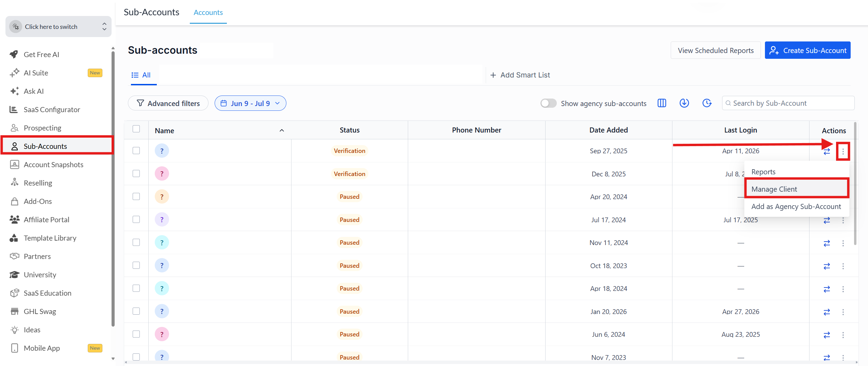
Task: Open Mobile App phone icon
Action: pos(14,348)
